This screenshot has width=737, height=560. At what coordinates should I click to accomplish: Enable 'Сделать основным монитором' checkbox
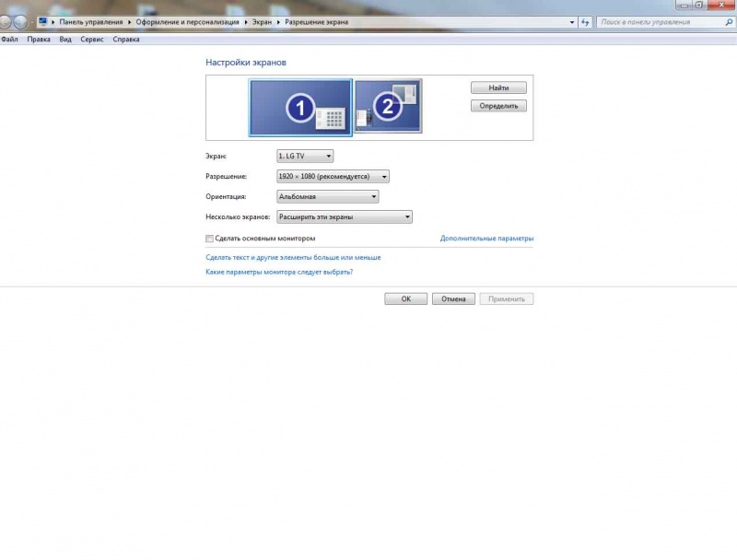point(209,239)
